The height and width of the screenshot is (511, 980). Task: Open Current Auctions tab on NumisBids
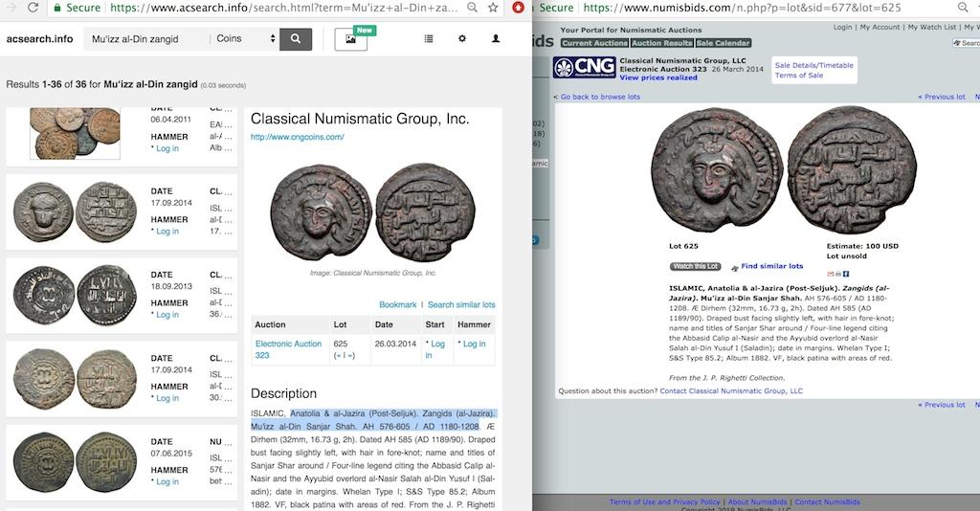click(594, 43)
